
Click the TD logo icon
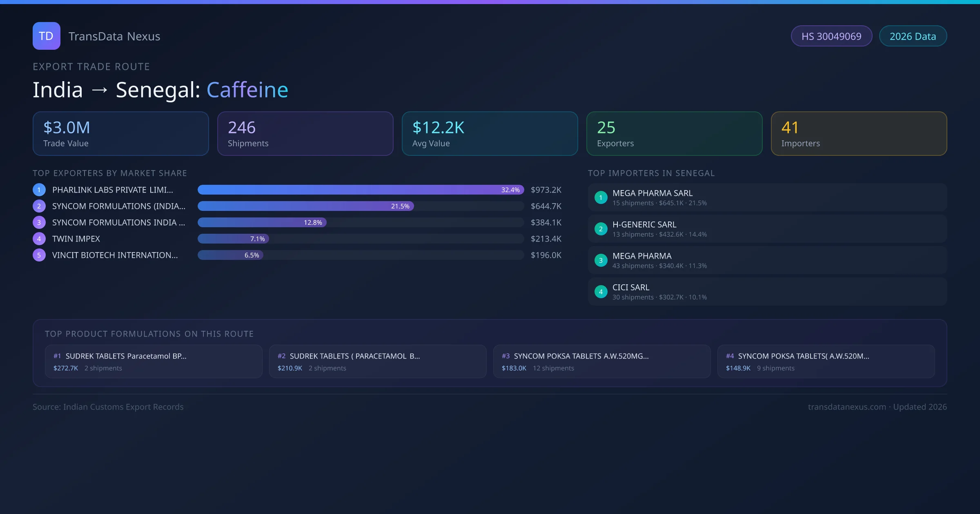point(46,36)
